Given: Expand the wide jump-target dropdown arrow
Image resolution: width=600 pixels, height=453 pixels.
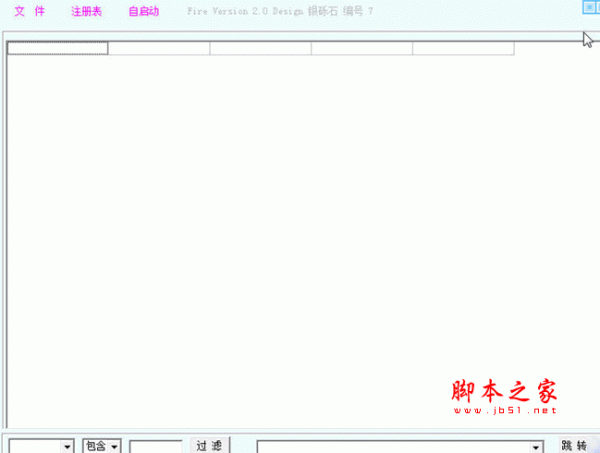Looking at the screenshot, I should (x=536, y=447).
